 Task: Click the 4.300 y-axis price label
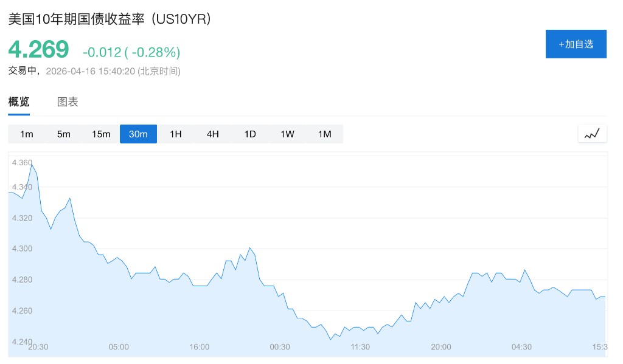pyautogui.click(x=22, y=249)
